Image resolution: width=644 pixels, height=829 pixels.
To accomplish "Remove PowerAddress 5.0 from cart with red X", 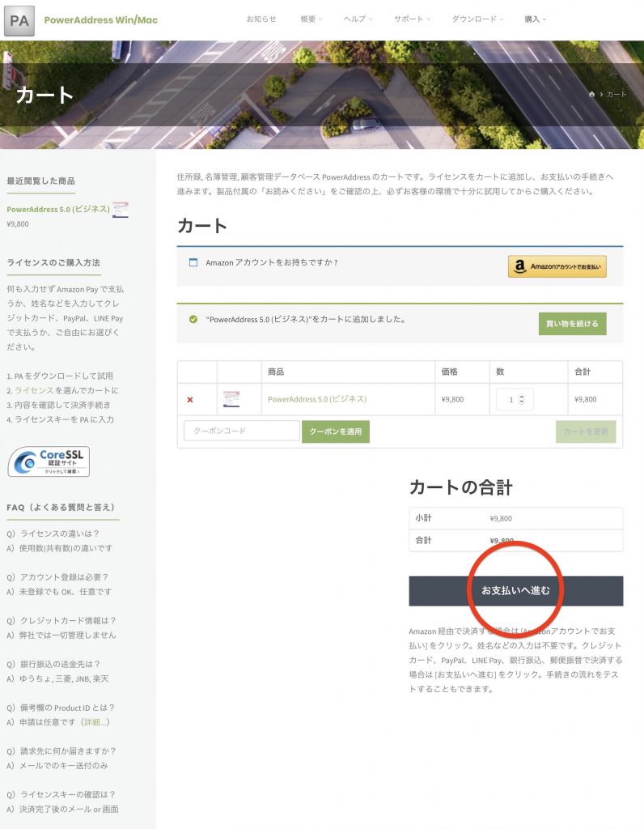I will [190, 400].
